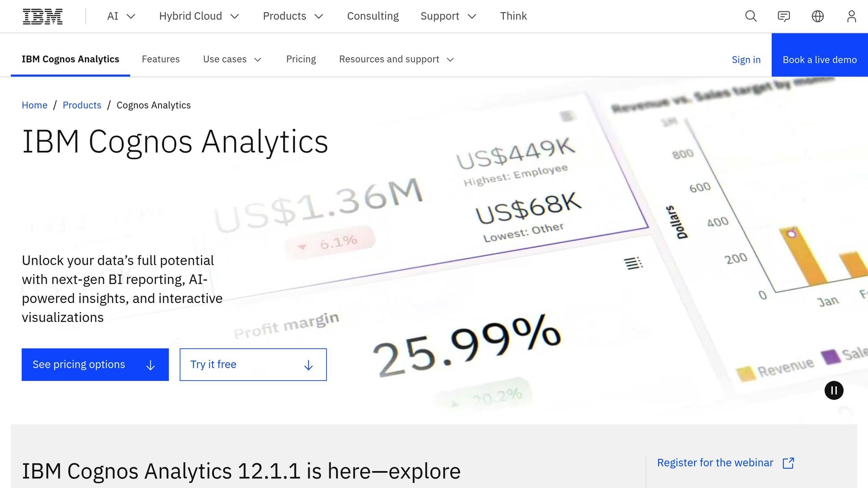The width and height of the screenshot is (868, 488).
Task: Click the Home breadcrumb link
Action: tap(35, 105)
